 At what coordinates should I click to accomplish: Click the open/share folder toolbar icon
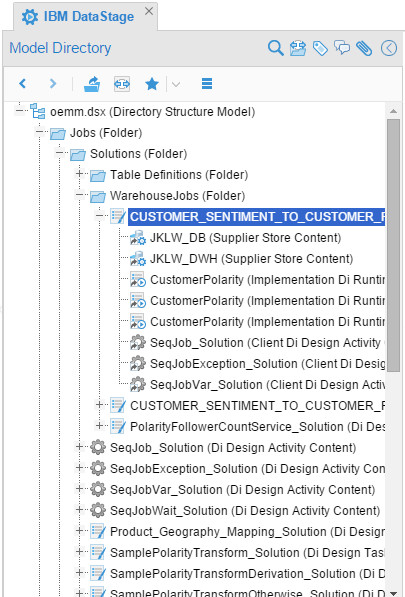coord(92,84)
